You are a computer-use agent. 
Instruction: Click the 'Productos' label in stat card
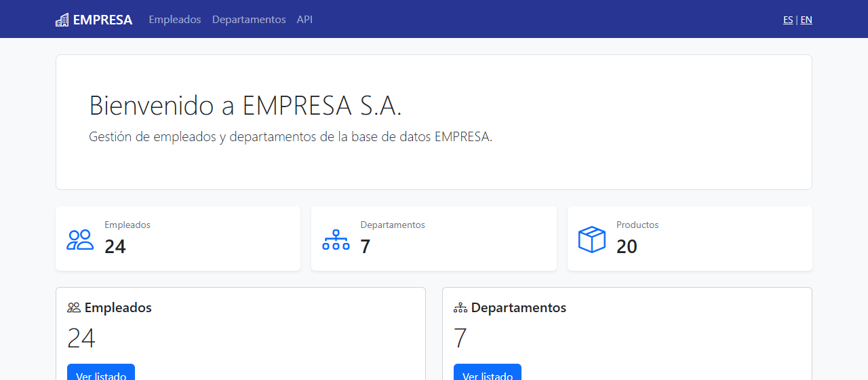[637, 225]
